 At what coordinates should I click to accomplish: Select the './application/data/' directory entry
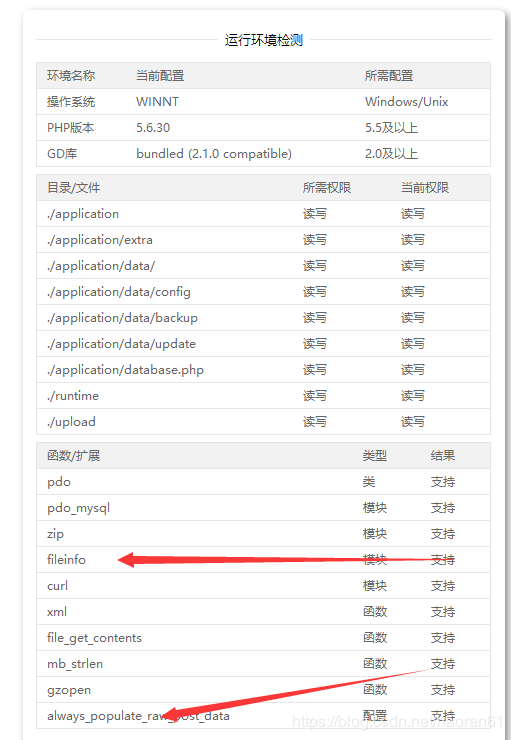[x=101, y=266]
